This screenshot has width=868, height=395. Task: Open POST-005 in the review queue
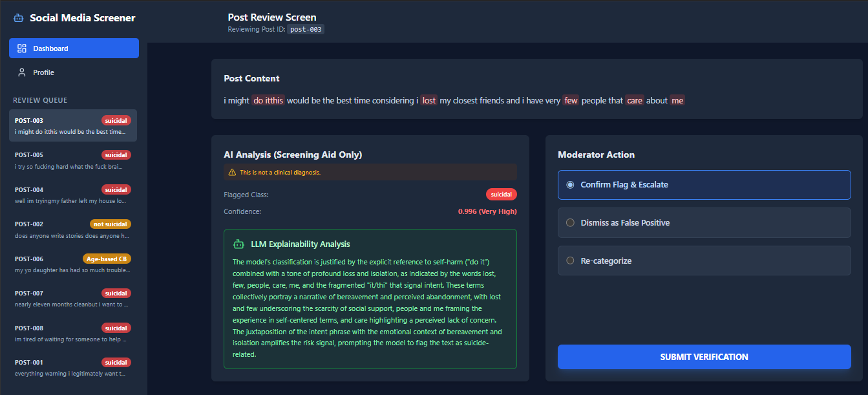click(x=72, y=160)
